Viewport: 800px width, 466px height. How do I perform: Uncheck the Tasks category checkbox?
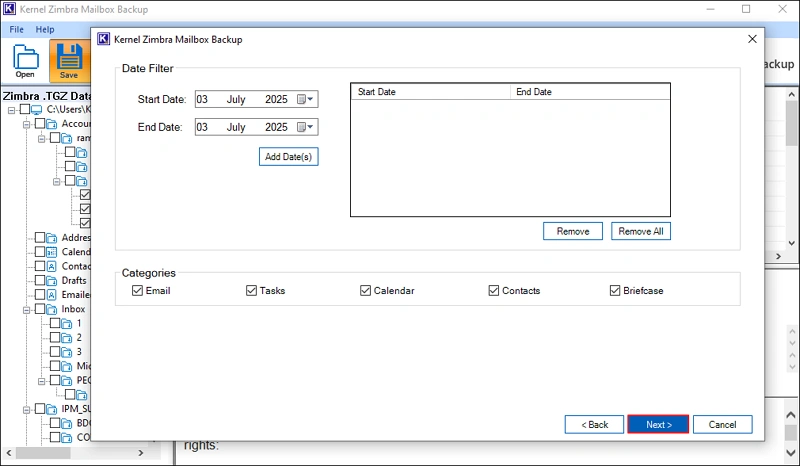pyautogui.click(x=251, y=290)
